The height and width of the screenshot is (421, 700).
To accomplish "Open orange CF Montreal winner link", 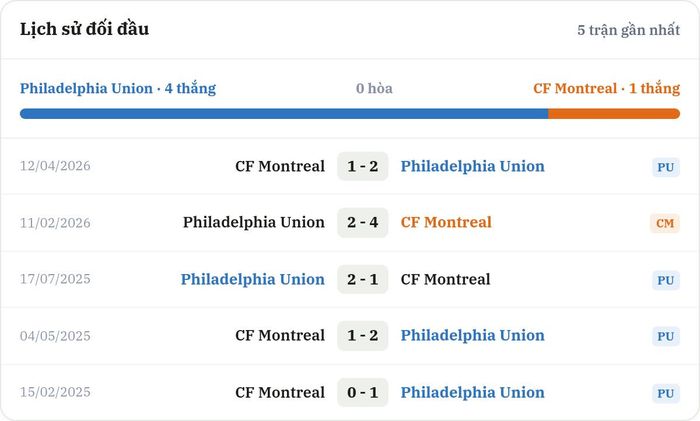I will (446, 222).
